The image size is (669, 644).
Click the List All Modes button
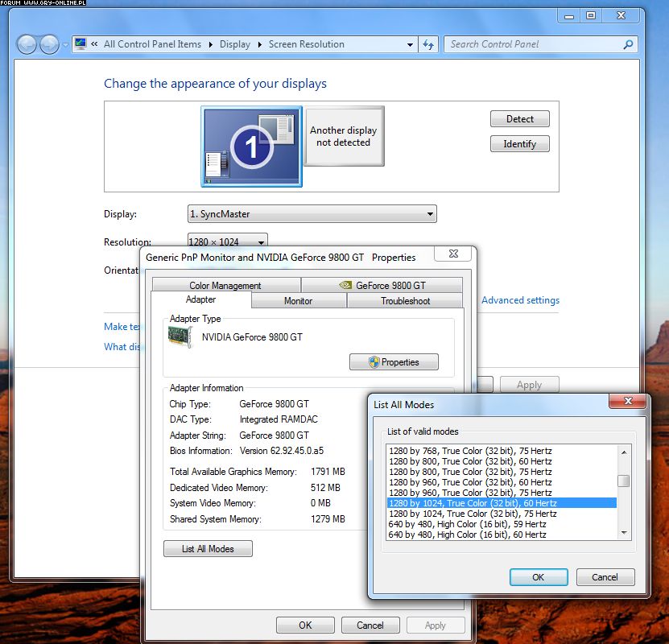208,549
